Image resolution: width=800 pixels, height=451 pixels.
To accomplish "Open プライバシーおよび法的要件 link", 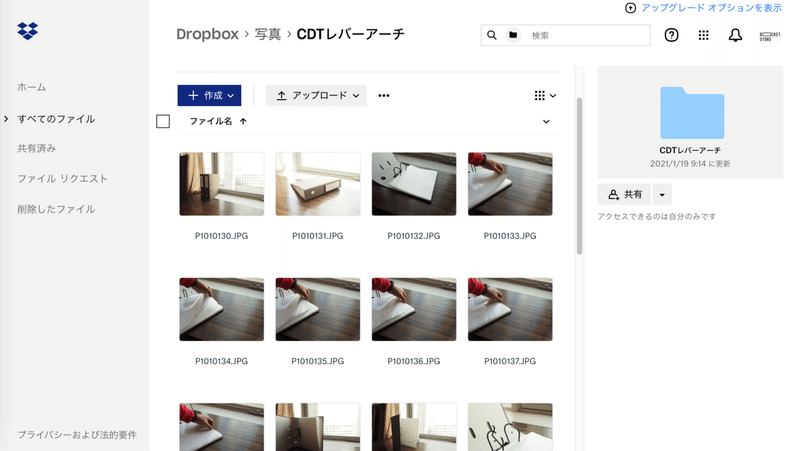I will point(77,435).
